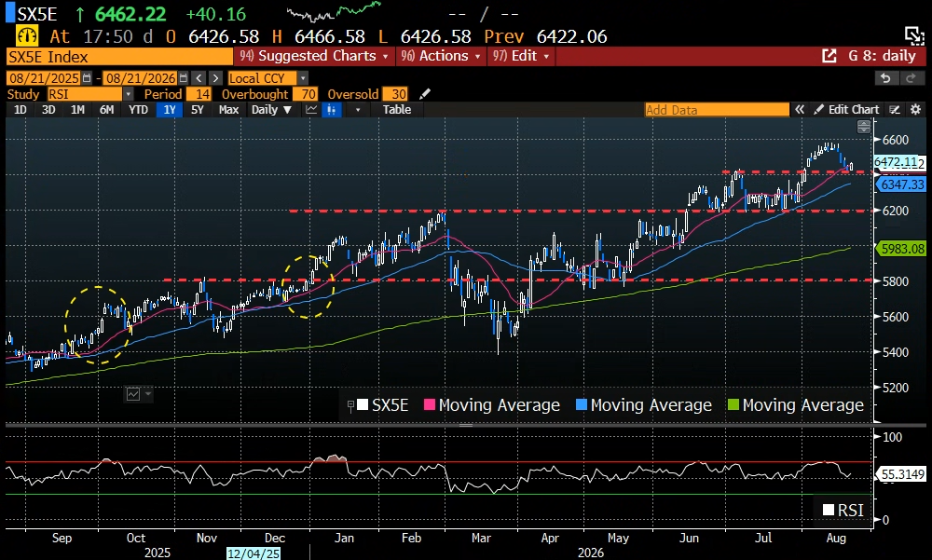Select the 1M range tab
Screen dimensions: 932x560
pos(77,109)
